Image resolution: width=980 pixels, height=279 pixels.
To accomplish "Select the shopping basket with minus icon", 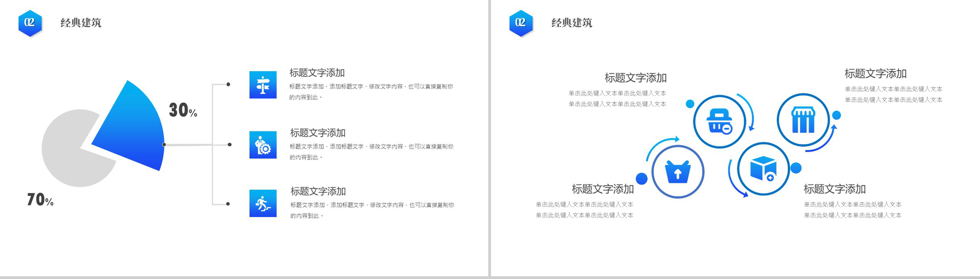I will click(x=719, y=121).
